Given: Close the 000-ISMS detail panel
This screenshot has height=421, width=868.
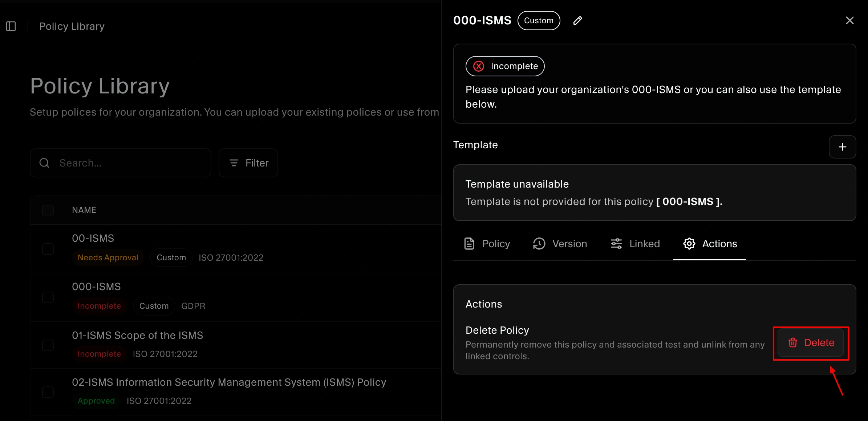Looking at the screenshot, I should coord(849,20).
